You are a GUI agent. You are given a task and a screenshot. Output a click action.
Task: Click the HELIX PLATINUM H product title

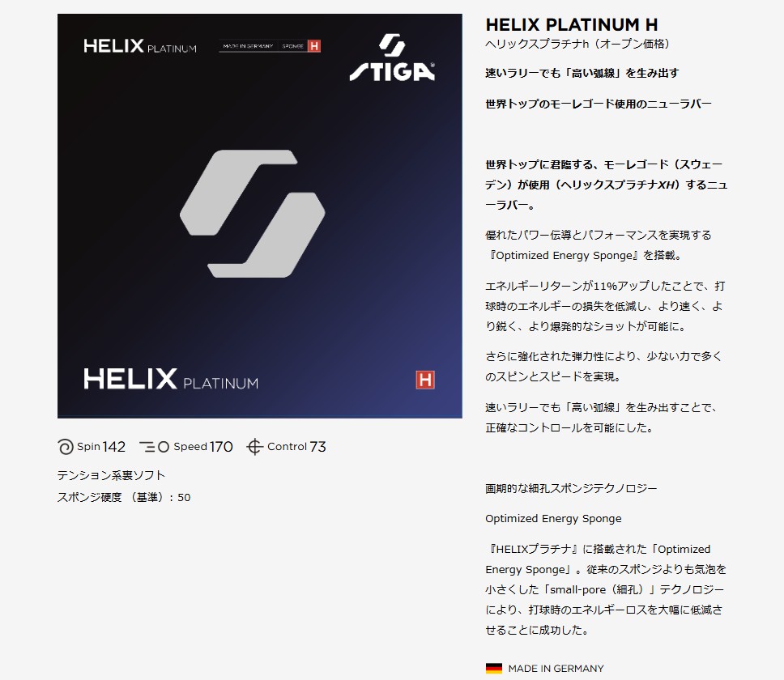572,25
